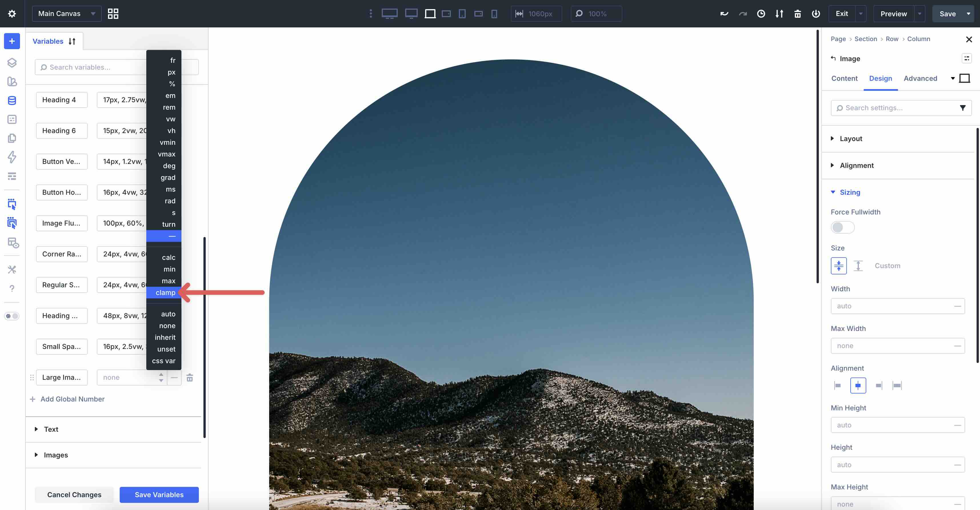Click the color swatch next to the Advanced tab

point(965,78)
